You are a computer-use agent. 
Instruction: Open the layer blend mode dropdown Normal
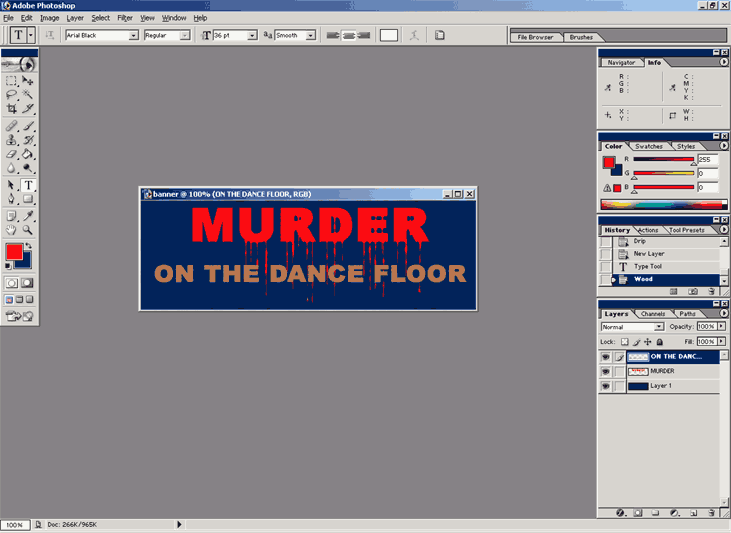(659, 327)
